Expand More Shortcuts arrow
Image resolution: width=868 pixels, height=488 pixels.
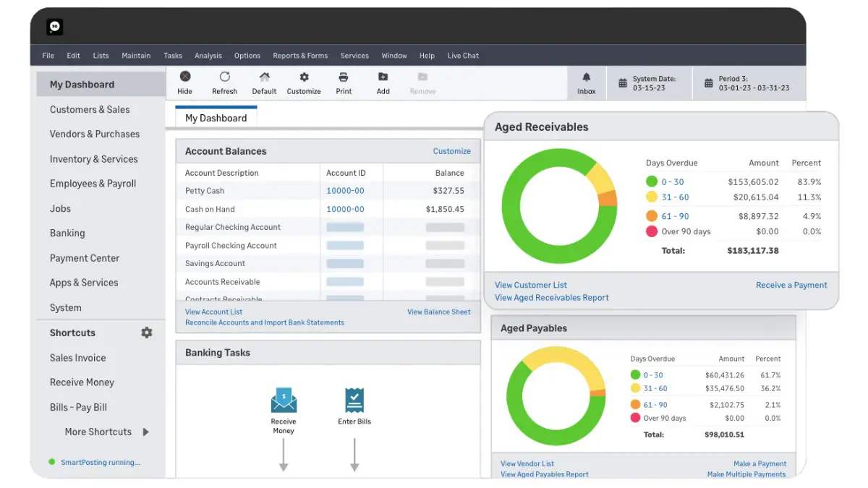click(145, 432)
